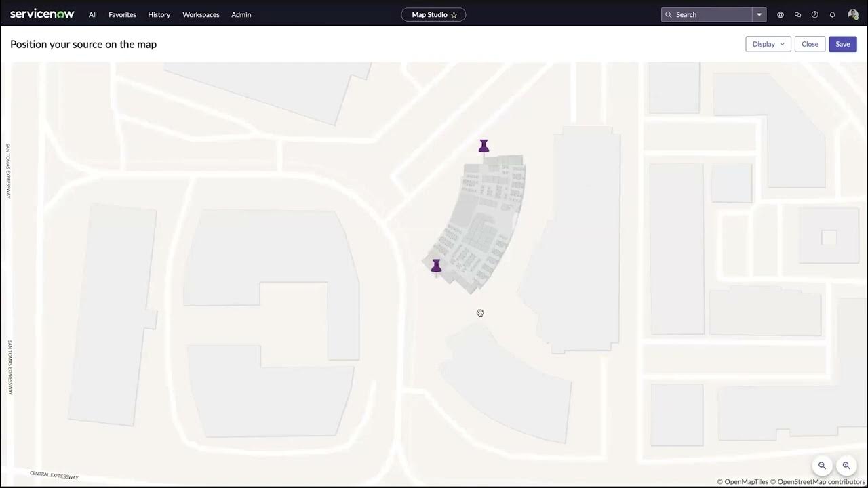Viewport: 868px width, 488px height.
Task: Open the Workspaces menu
Action: 201,14
